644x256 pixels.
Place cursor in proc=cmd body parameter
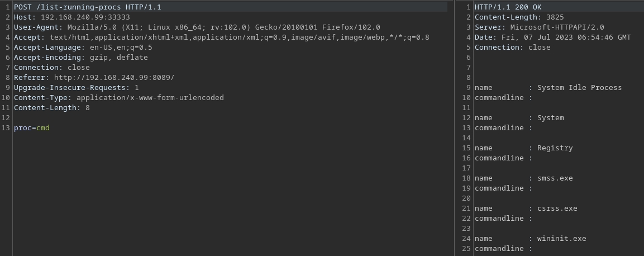pyautogui.click(x=32, y=128)
